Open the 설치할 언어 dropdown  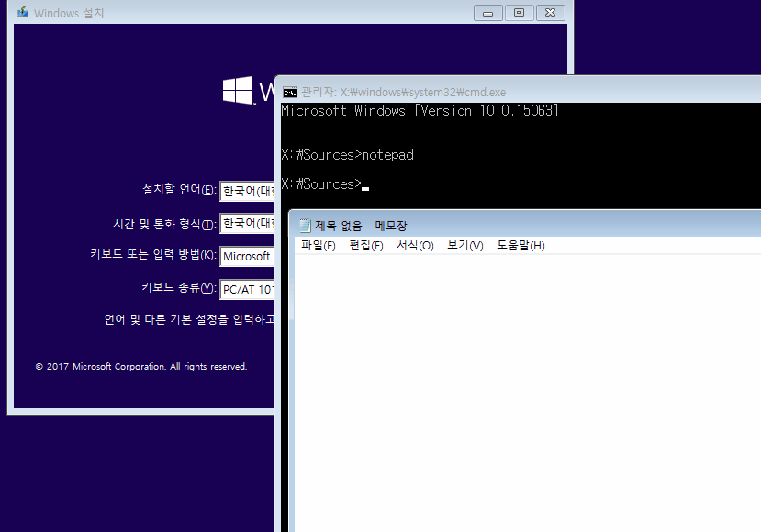pyautogui.click(x=248, y=191)
